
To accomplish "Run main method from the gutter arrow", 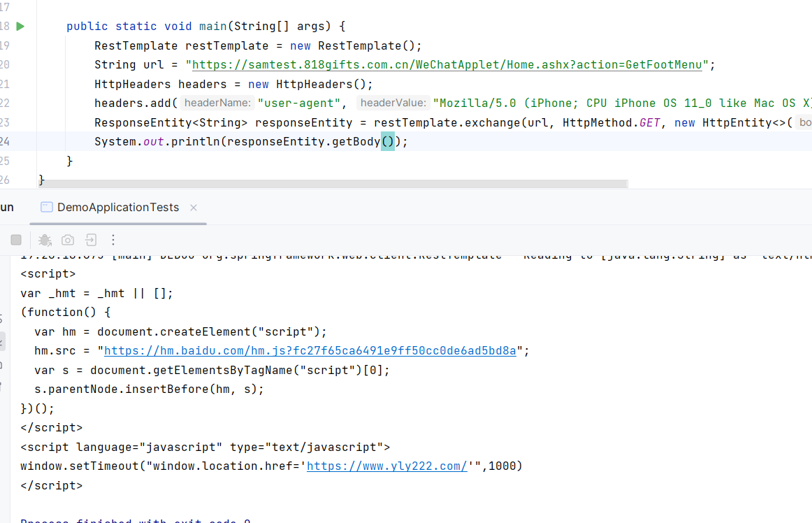I will coord(20,27).
